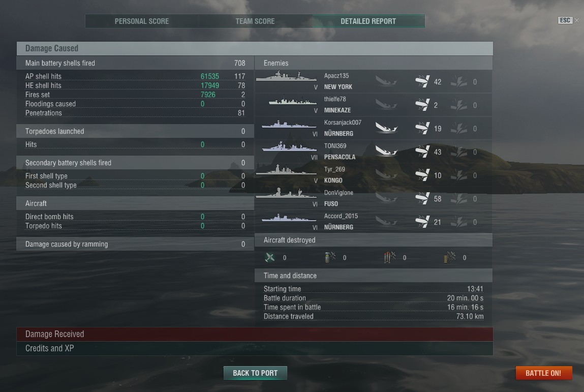584x392 pixels.
Task: Click the Back to Port button
Action: 255,373
